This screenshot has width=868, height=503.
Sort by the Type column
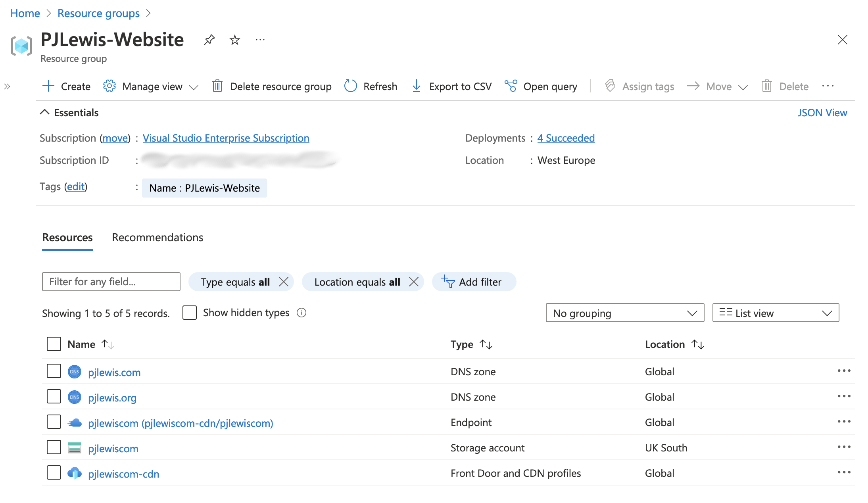(471, 344)
